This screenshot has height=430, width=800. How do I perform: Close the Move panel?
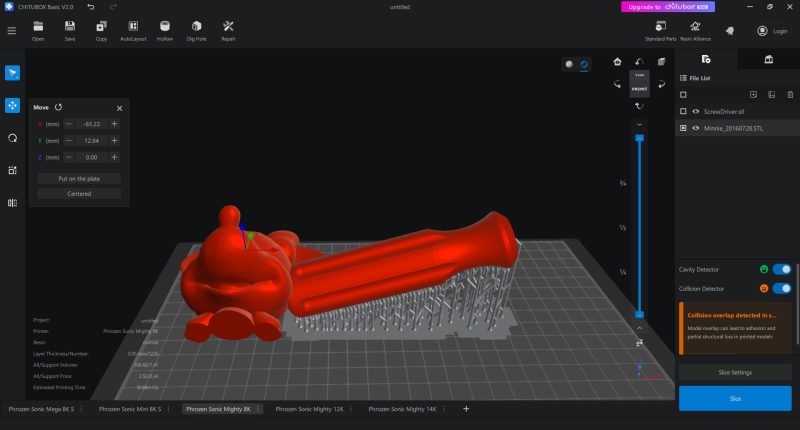(x=119, y=108)
